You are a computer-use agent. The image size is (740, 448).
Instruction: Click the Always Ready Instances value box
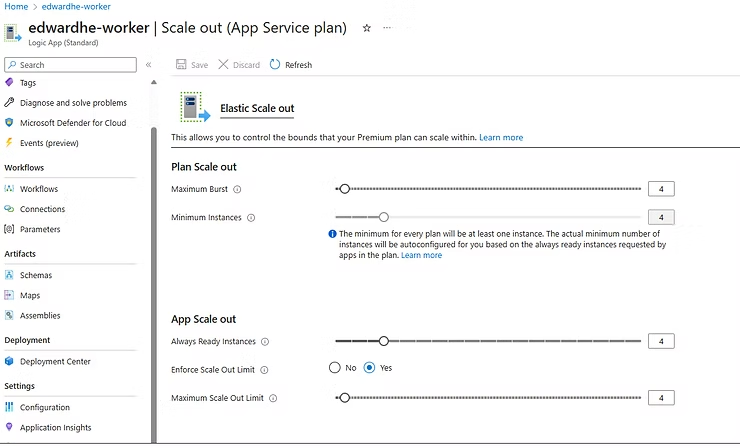coord(661,341)
